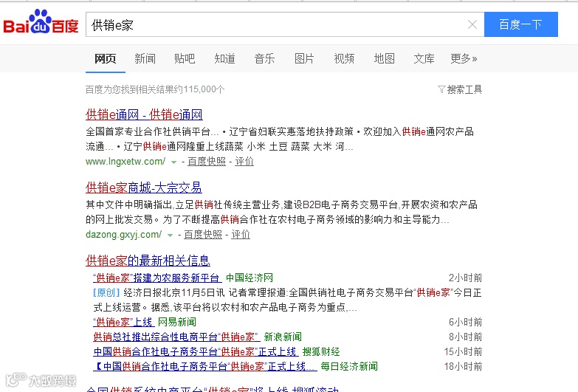The width and height of the screenshot is (578, 392).
Task: Open news 供销总社推出综合性电商平台"供销e家"
Action: [x=176, y=337]
